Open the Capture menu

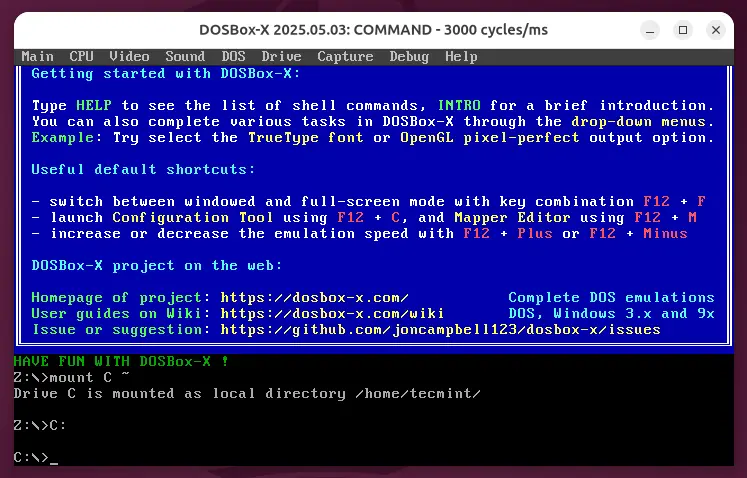tap(345, 57)
